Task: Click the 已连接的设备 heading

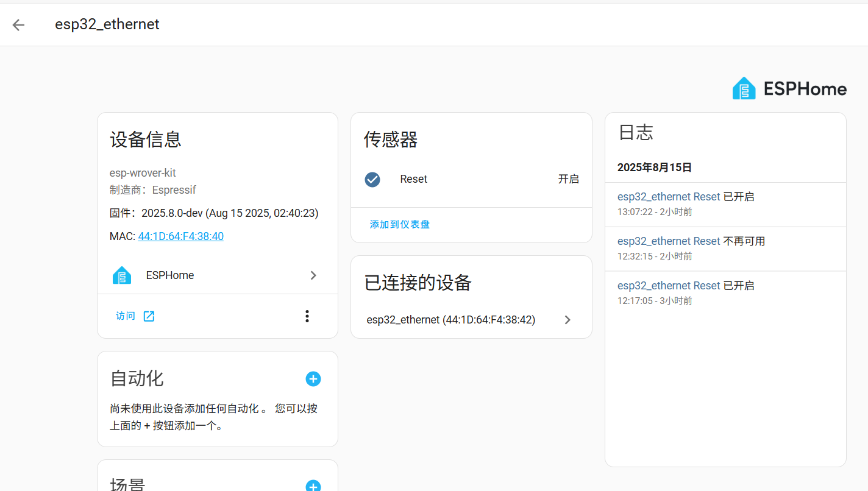Action: (418, 283)
